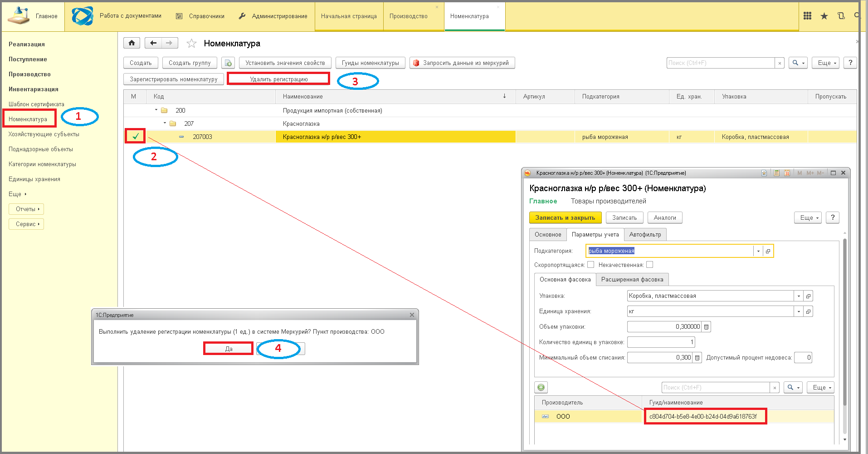Toggle the Некачественная checkbox

coord(649,265)
